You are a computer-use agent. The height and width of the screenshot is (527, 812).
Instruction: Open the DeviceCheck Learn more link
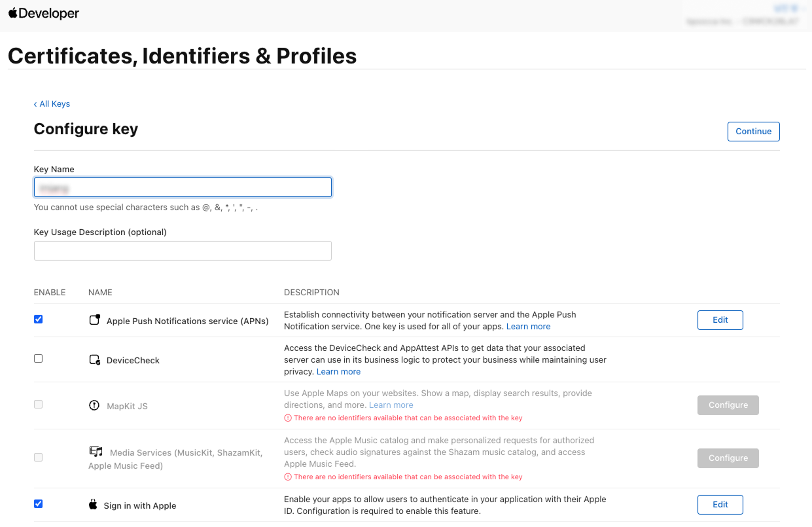coord(338,372)
